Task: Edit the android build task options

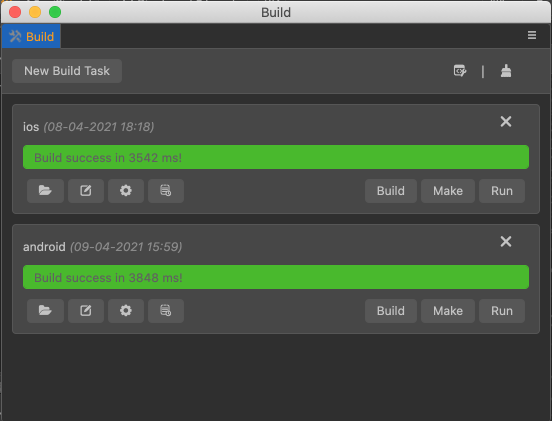Action: click(x=86, y=311)
